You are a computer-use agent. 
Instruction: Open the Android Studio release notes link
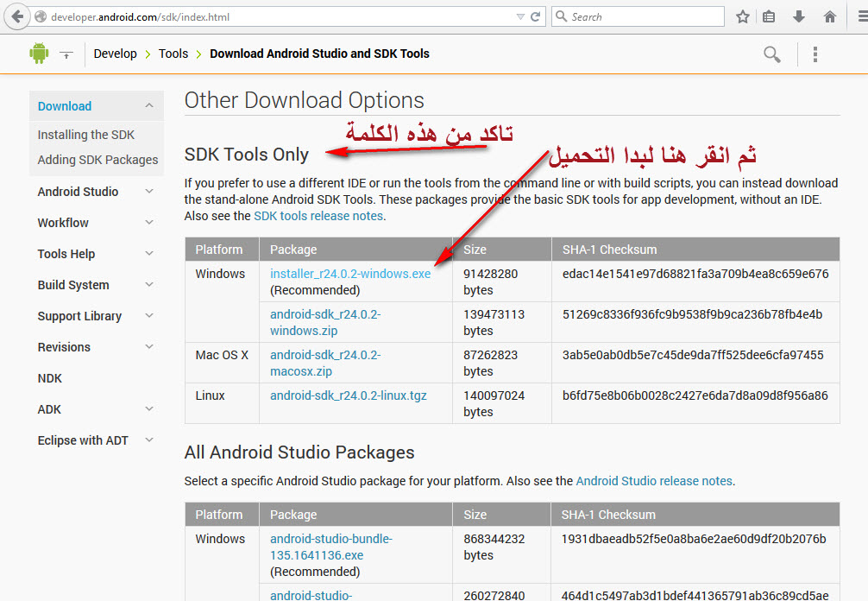point(654,481)
